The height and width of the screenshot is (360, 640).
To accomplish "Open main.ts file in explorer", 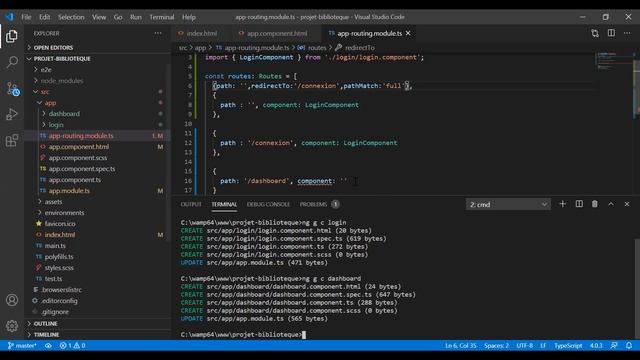I will (x=55, y=246).
